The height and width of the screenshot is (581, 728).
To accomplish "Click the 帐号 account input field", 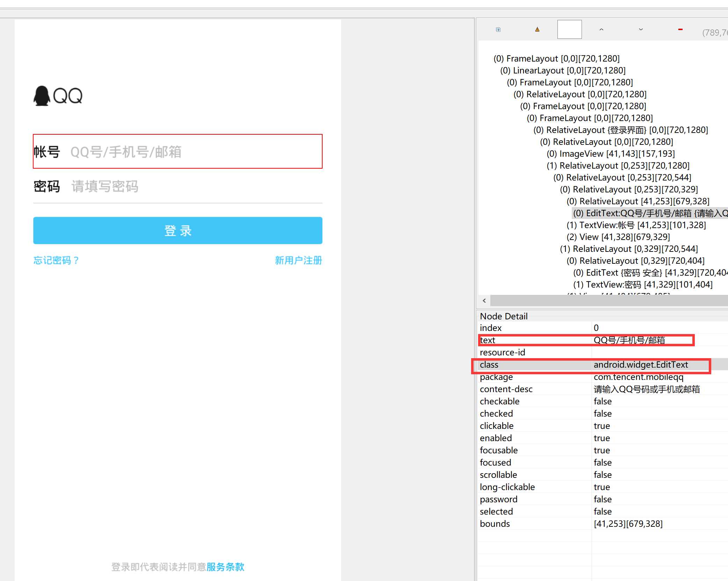I will pos(178,151).
